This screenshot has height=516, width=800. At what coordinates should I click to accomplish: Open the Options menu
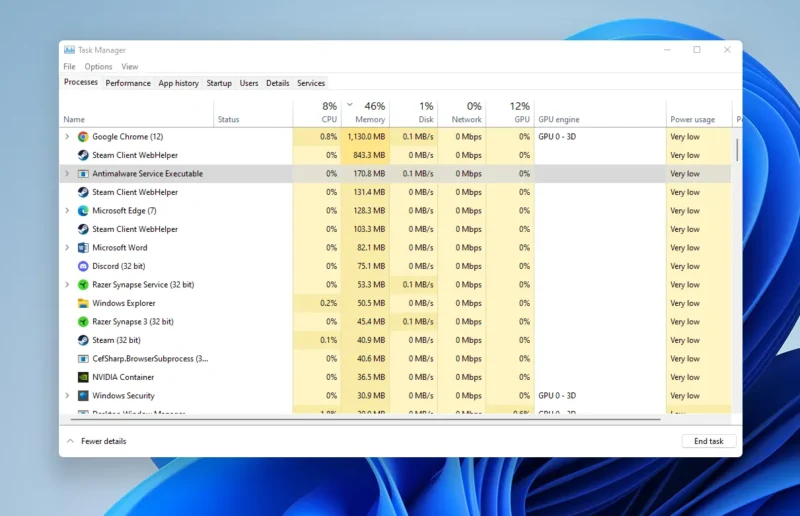(x=98, y=66)
